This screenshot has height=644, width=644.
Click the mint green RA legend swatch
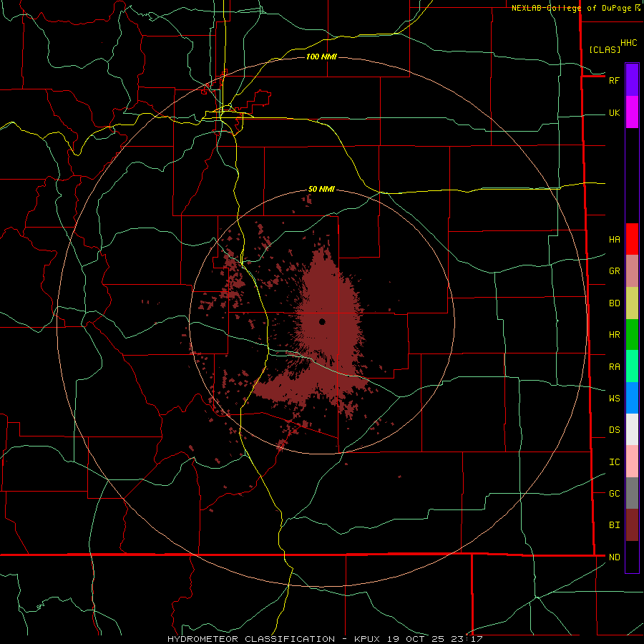(x=632, y=366)
